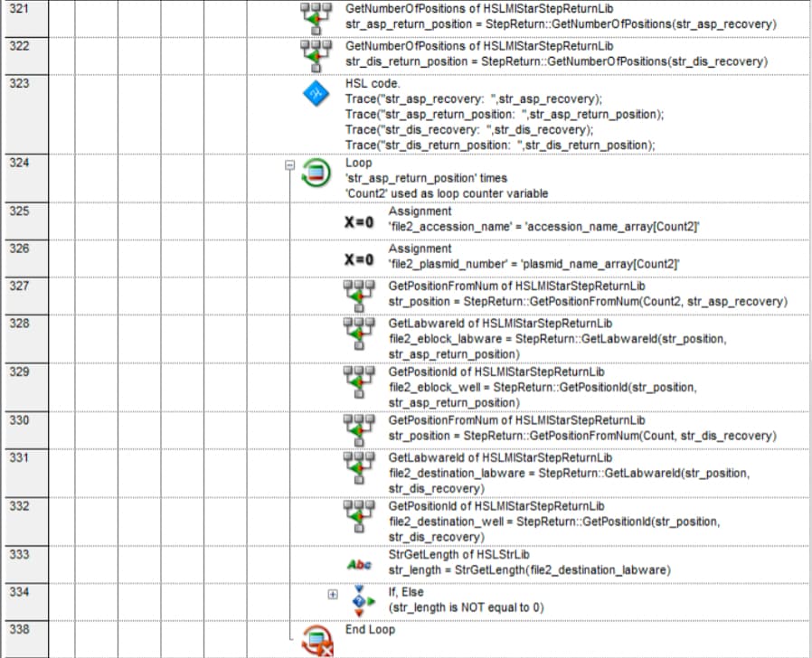Collapse the Loop block on line 324
This screenshot has width=812, height=658.
coord(290,165)
